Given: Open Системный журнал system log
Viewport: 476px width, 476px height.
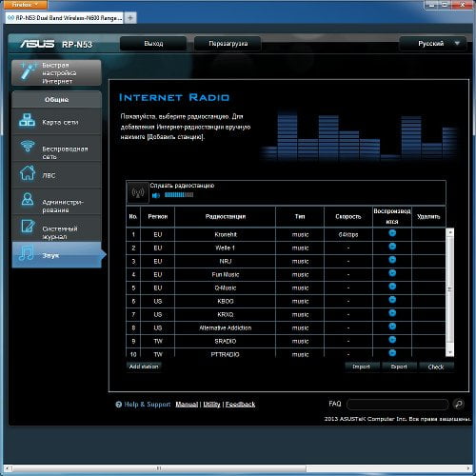Looking at the screenshot, I should tap(56, 228).
